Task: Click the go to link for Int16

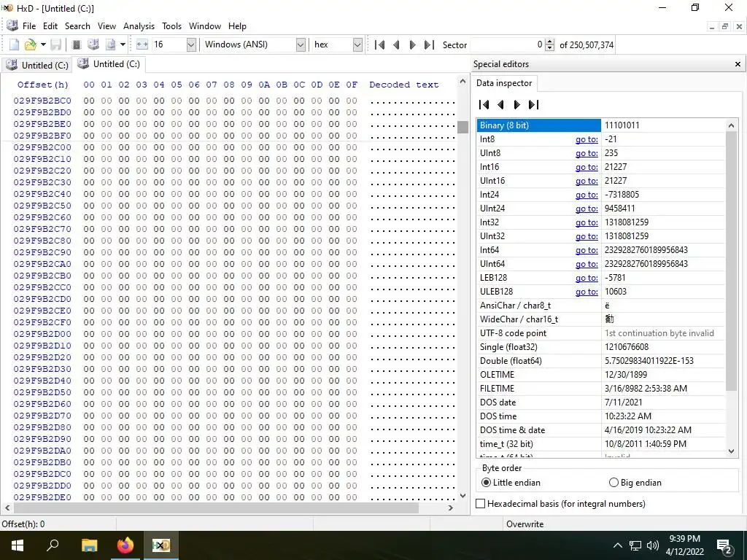Action: [x=587, y=167]
